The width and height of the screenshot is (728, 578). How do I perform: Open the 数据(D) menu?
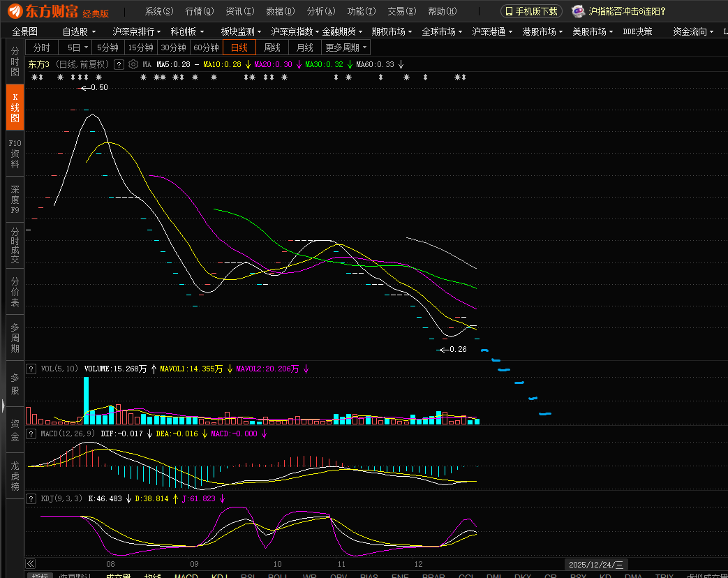coord(281,11)
